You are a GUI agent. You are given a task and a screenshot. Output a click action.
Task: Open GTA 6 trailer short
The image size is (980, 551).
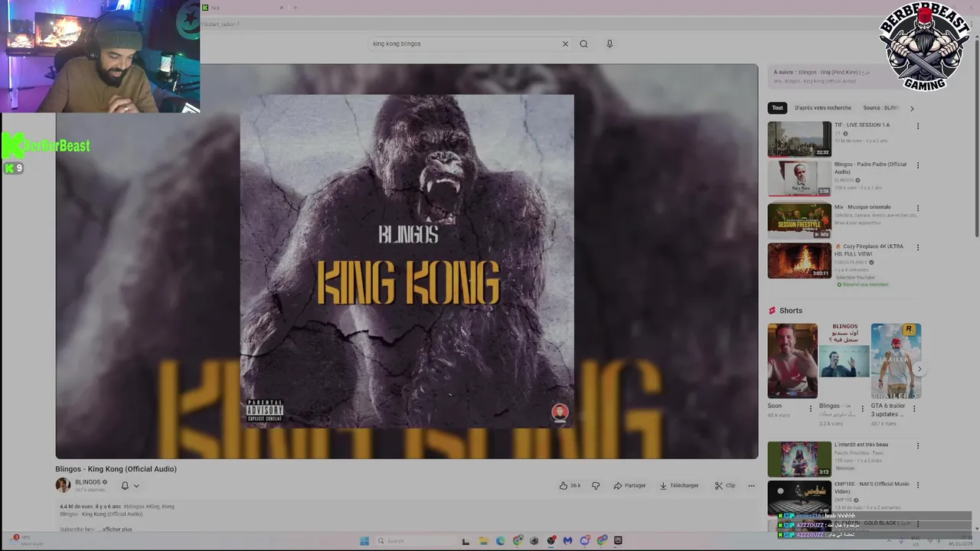pos(896,360)
